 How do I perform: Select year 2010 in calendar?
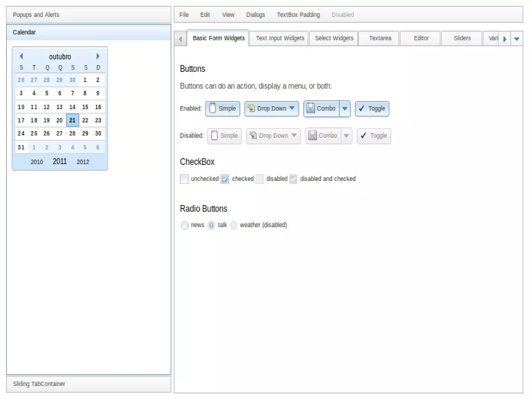[37, 162]
